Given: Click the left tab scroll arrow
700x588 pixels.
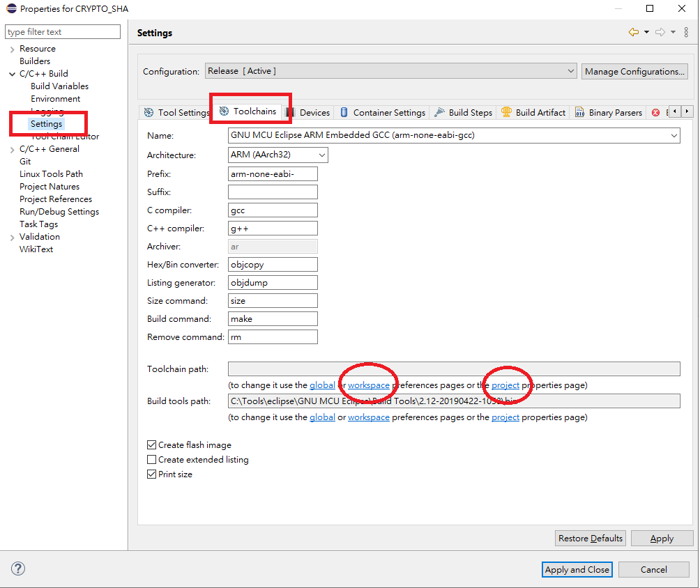Looking at the screenshot, I should pos(674,111).
